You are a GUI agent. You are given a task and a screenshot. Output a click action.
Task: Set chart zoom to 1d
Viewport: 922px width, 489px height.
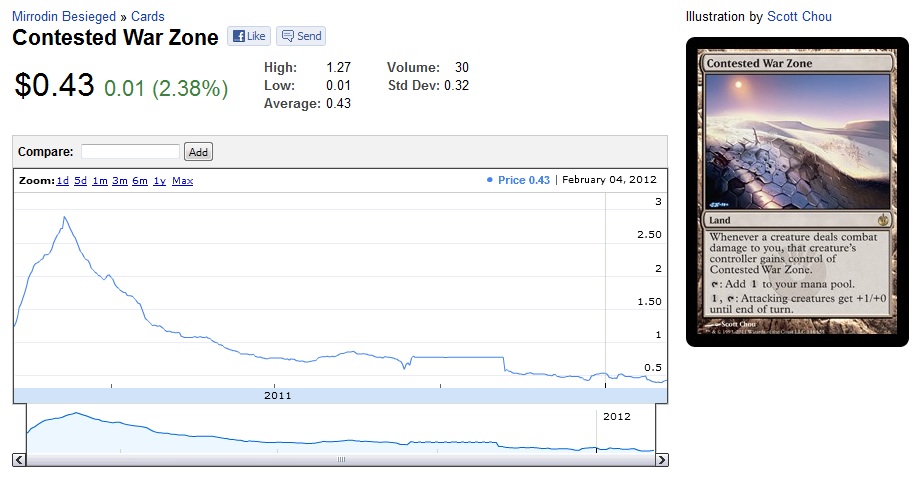tap(62, 181)
